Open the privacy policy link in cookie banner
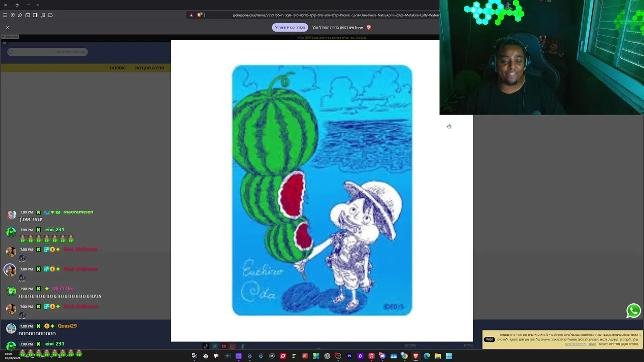This screenshot has width=644, height=362. click(575, 344)
